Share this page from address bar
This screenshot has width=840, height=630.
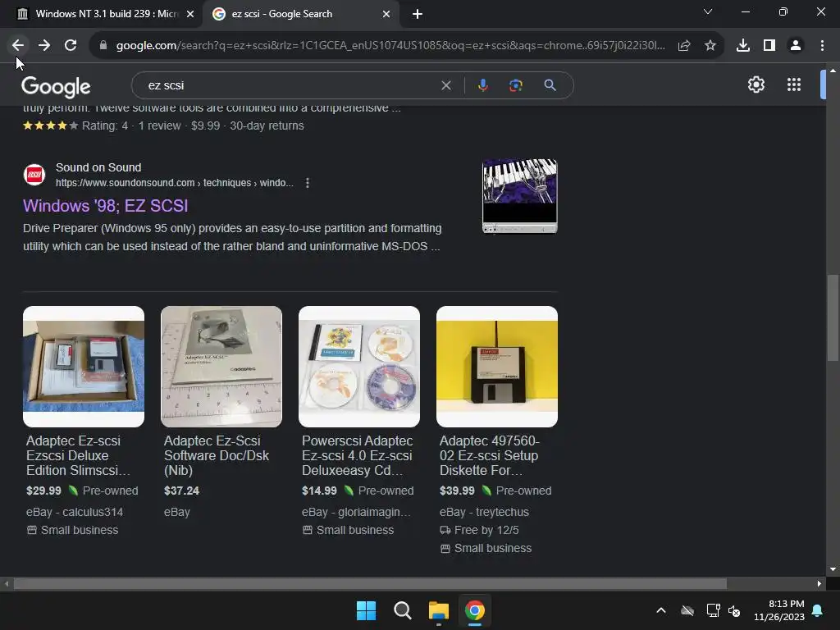point(684,46)
